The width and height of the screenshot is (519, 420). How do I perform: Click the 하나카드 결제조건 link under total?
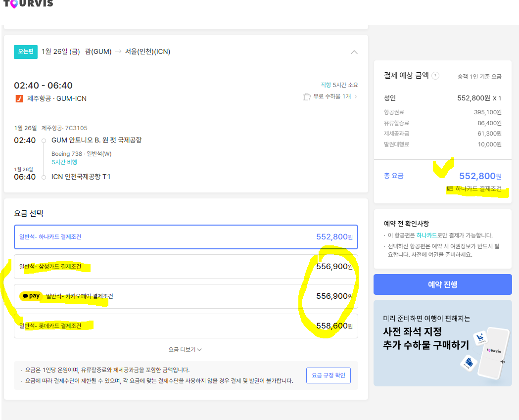tap(478, 188)
